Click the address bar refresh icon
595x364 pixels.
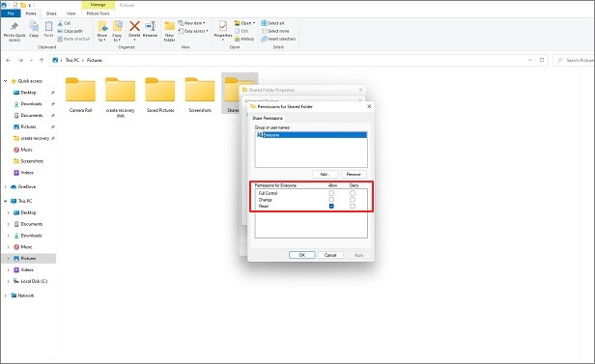coord(542,60)
